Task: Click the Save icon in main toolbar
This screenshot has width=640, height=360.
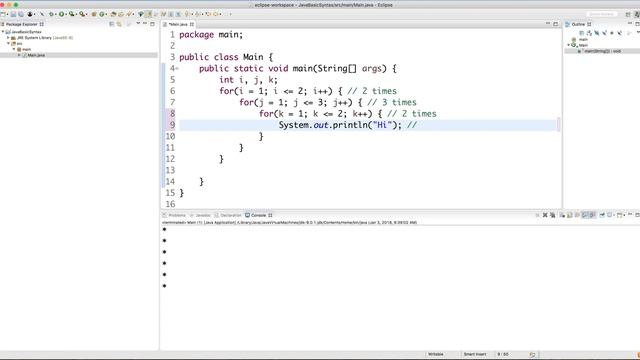Action: click(x=13, y=14)
